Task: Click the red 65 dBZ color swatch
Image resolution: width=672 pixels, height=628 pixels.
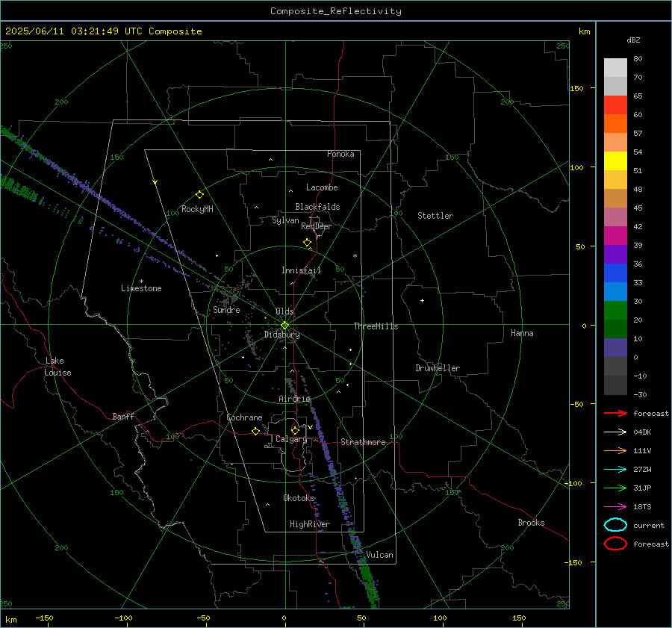Action: coord(615,105)
